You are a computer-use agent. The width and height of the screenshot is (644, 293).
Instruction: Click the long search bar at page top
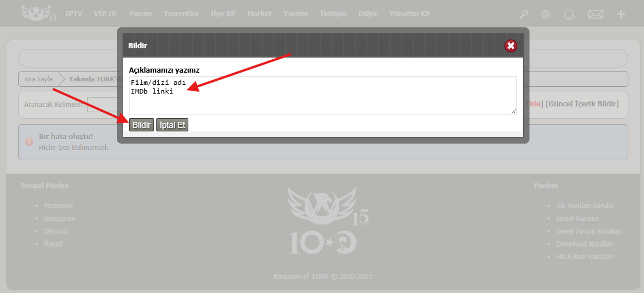323,58
